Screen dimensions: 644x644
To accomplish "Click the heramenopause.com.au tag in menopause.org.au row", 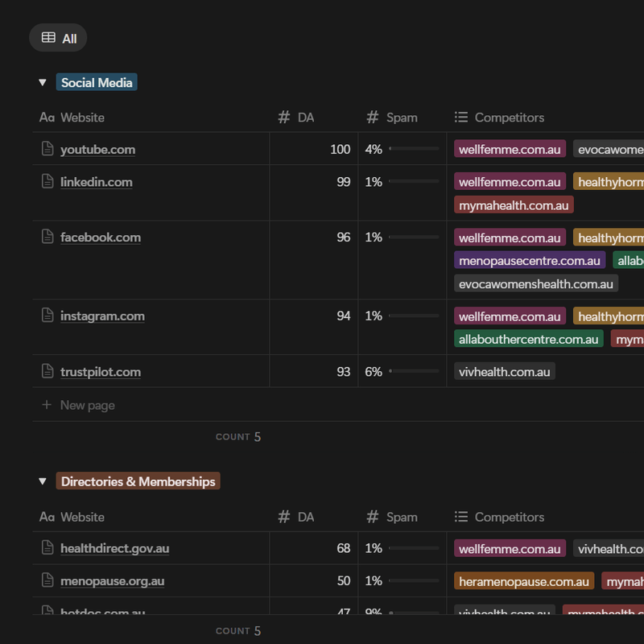I will 524,582.
